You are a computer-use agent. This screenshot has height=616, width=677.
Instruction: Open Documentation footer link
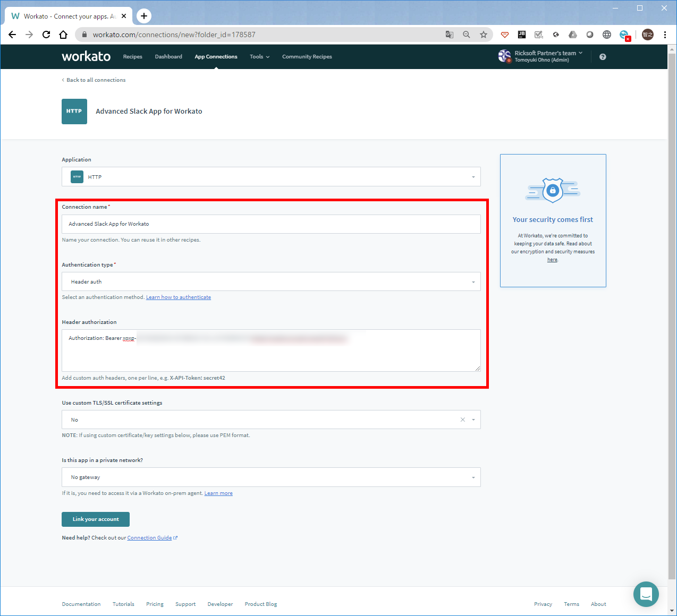81,604
